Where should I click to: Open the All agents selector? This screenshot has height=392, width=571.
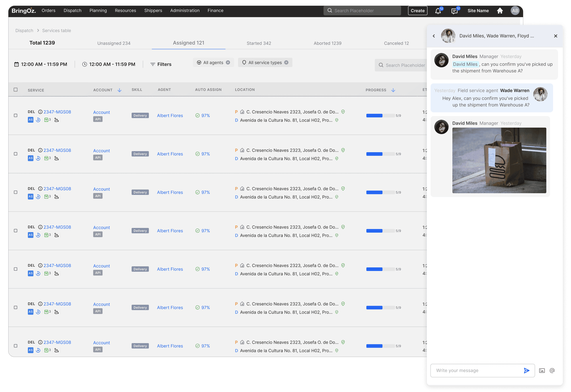pos(213,63)
